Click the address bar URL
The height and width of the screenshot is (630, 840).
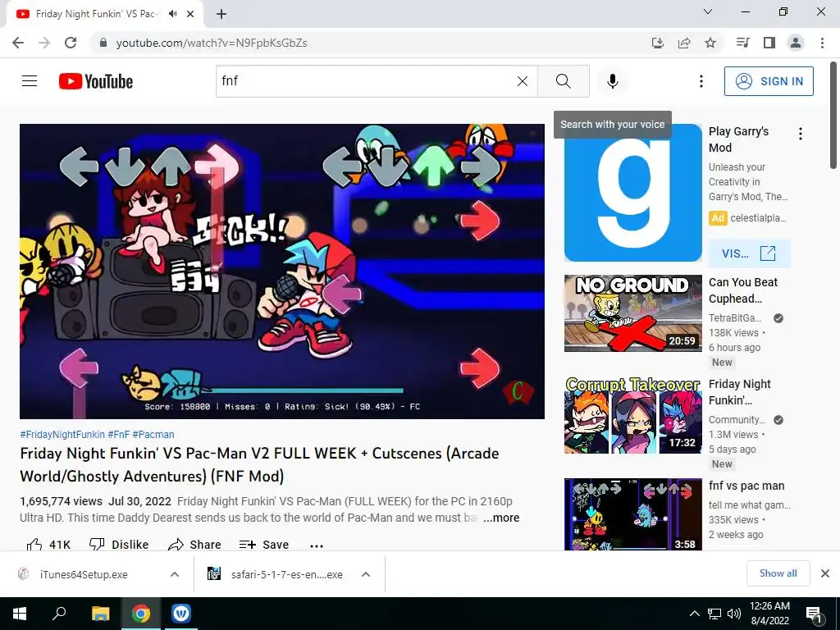pos(212,43)
